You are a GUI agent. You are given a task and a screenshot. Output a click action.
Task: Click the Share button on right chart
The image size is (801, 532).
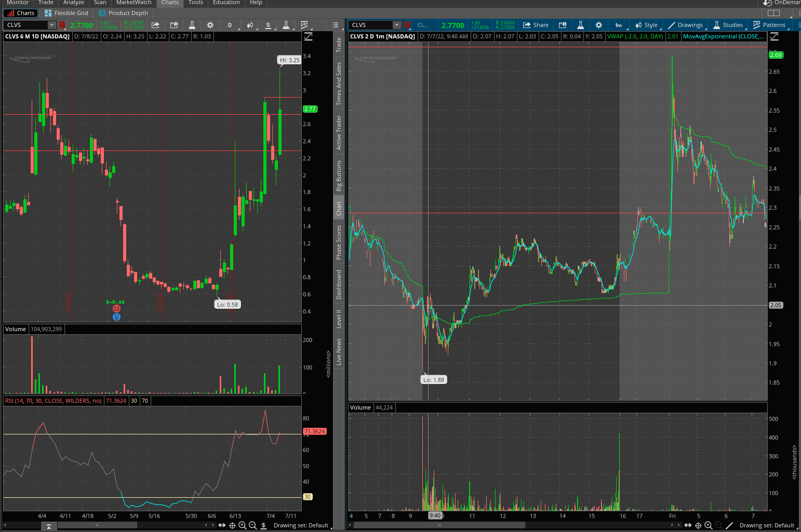pos(536,25)
